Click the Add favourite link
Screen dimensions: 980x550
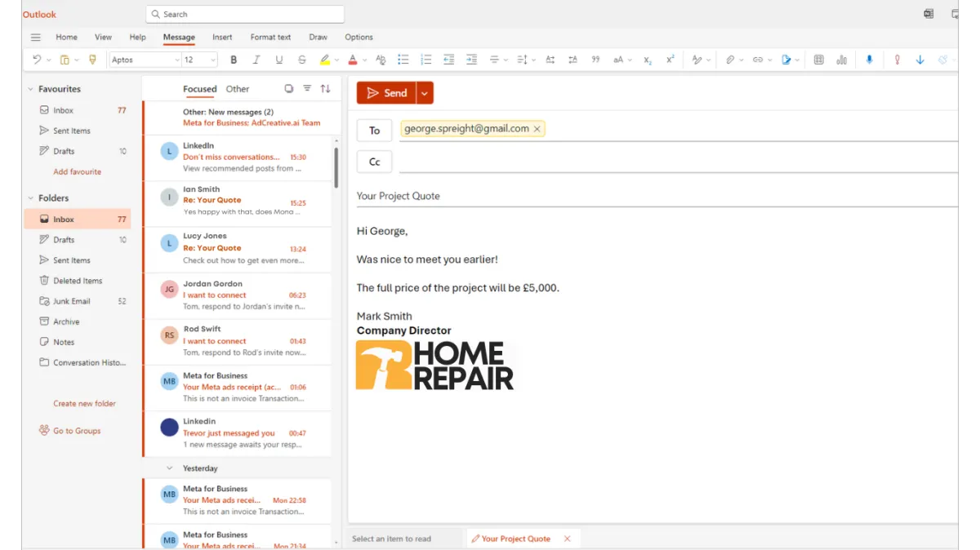(x=78, y=172)
